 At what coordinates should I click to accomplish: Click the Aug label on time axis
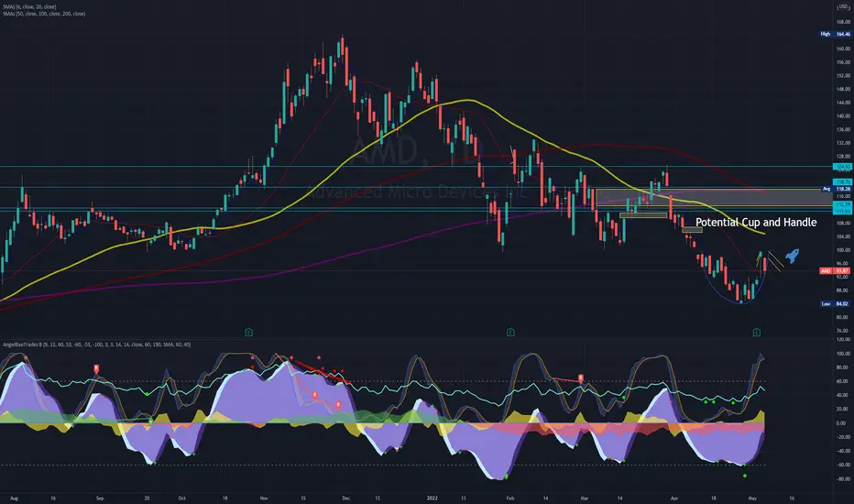coord(14,498)
